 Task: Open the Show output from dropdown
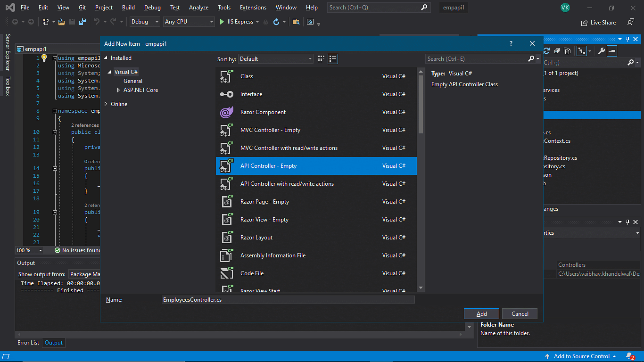(x=85, y=274)
